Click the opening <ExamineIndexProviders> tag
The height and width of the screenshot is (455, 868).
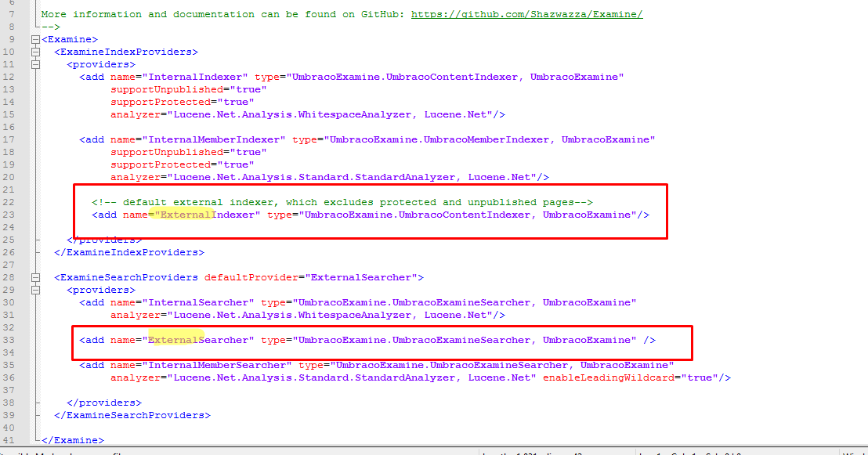[126, 52]
